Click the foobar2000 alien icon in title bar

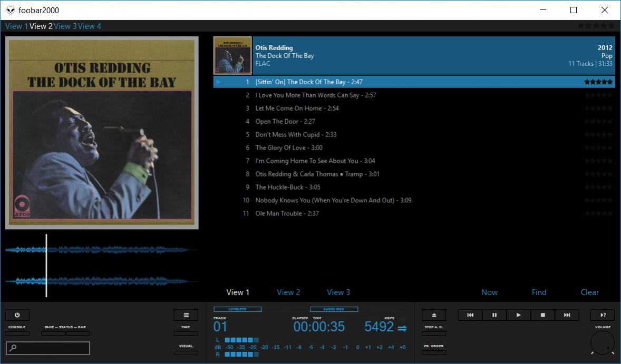[11, 10]
